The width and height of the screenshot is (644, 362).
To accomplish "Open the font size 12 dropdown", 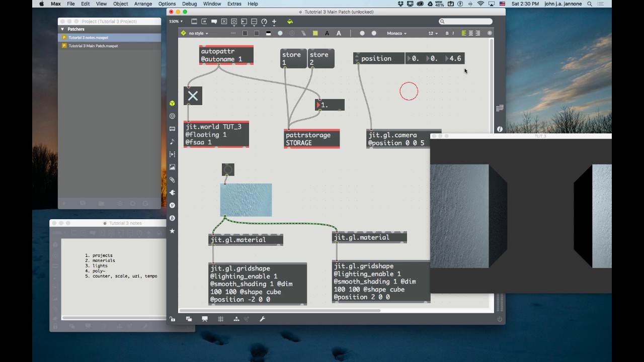I will click(x=433, y=33).
